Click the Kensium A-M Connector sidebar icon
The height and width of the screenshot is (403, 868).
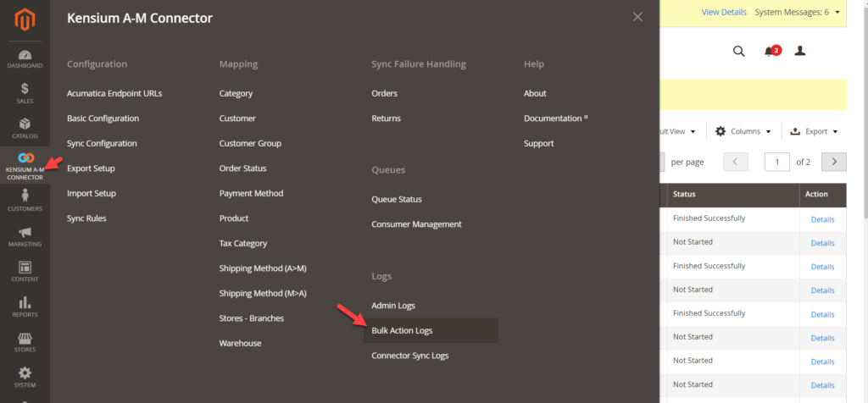(25, 166)
